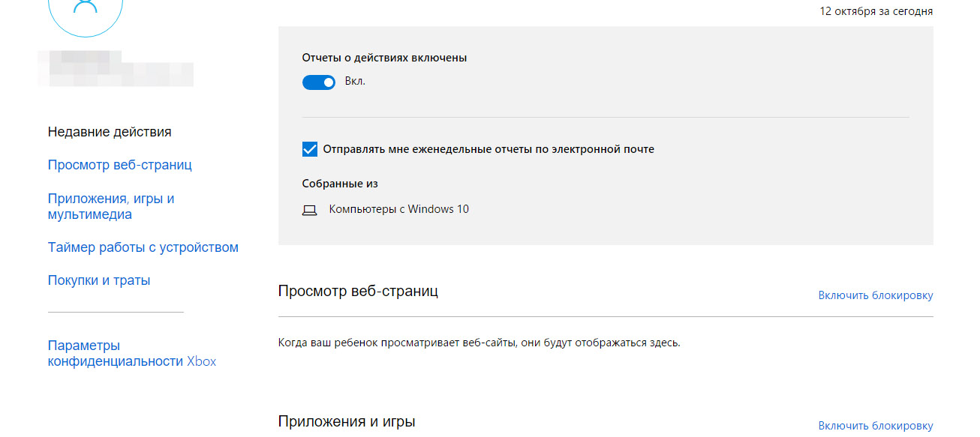
Task: Click the Компьютеры с Windows 10 text
Action: point(399,209)
